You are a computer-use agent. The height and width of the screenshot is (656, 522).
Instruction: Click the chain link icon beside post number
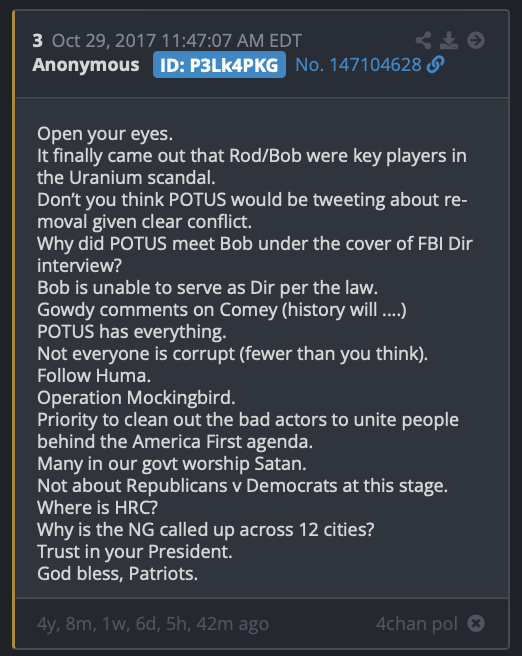click(x=435, y=65)
